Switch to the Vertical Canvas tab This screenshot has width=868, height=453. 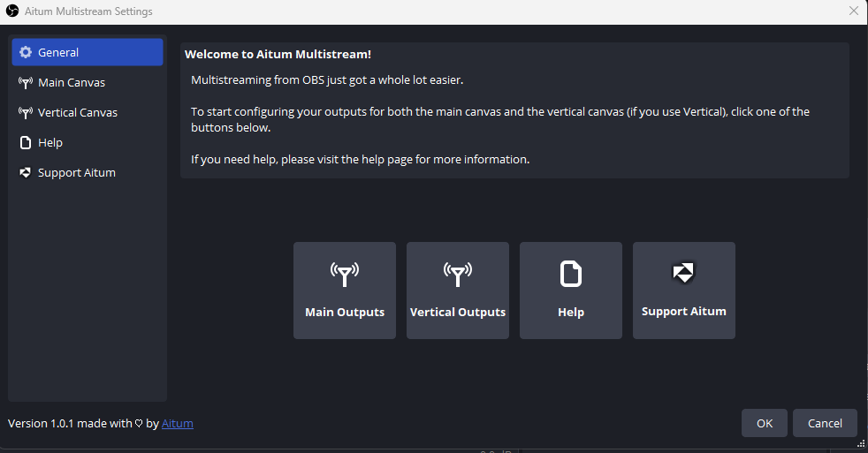tap(88, 113)
